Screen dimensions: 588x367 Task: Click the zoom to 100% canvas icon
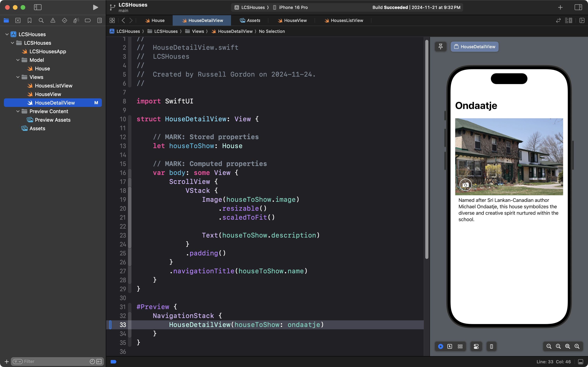(x=558, y=346)
